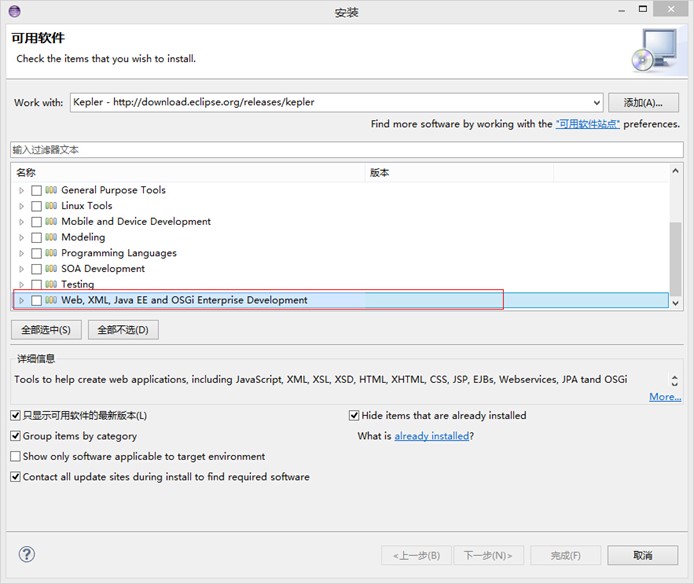
Task: Check the Testing checkbox
Action: 36,284
